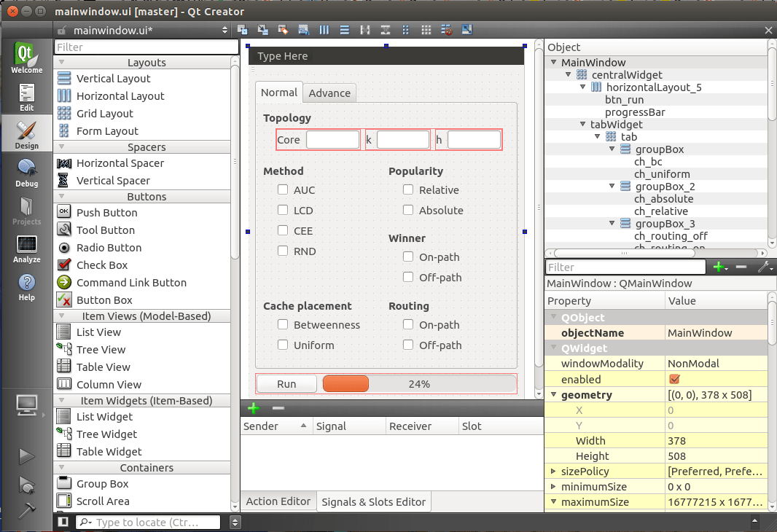Viewport: 777px width, 532px height.
Task: Apply Lay Out Vertically from toolbar
Action: click(344, 30)
